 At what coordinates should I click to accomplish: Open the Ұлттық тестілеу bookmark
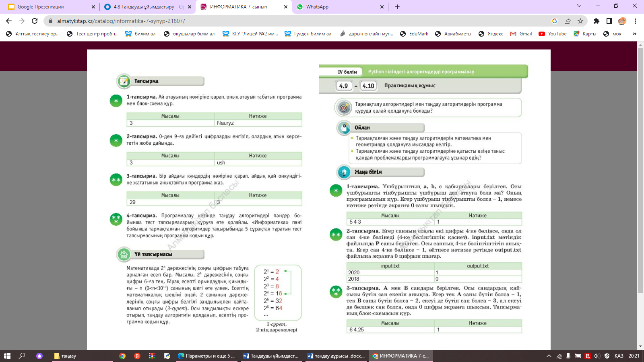33,34
